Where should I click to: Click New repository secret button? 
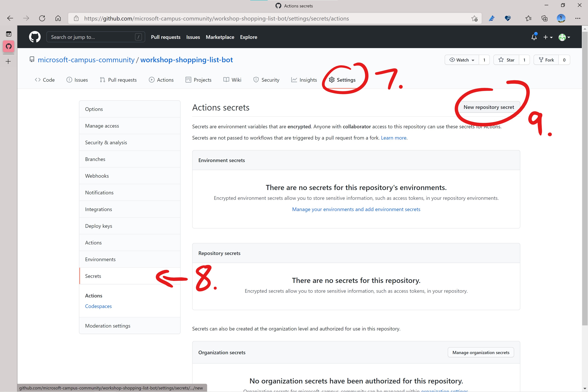click(489, 107)
